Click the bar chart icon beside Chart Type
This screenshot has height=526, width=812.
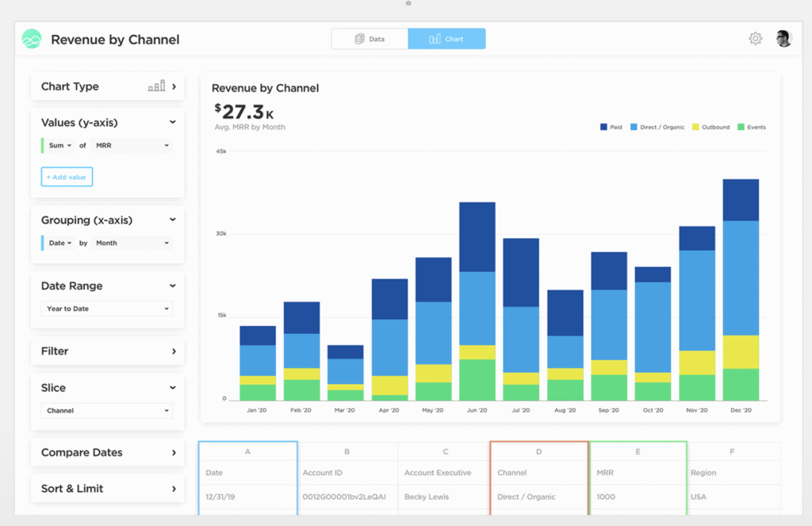click(x=156, y=86)
